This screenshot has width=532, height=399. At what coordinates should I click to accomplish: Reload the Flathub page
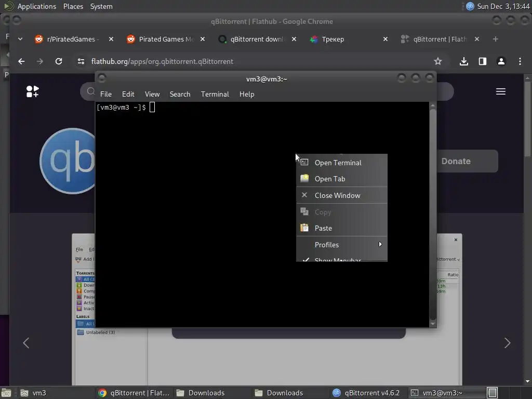click(59, 61)
